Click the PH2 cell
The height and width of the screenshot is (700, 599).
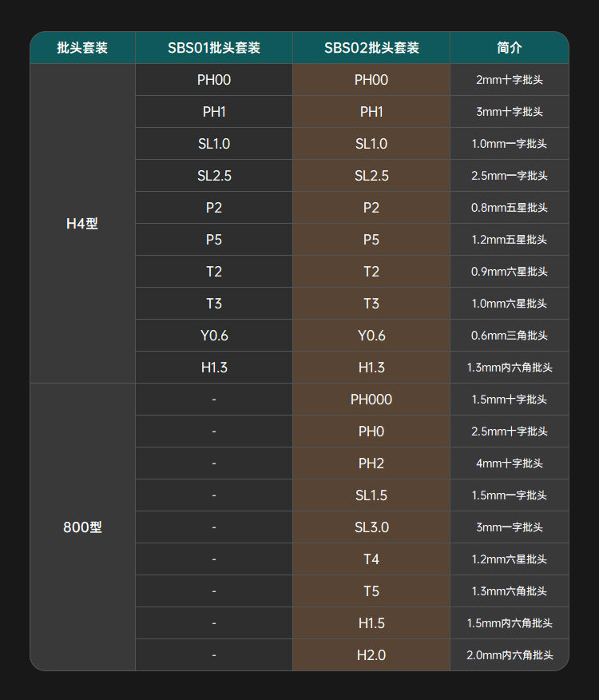pyautogui.click(x=371, y=463)
